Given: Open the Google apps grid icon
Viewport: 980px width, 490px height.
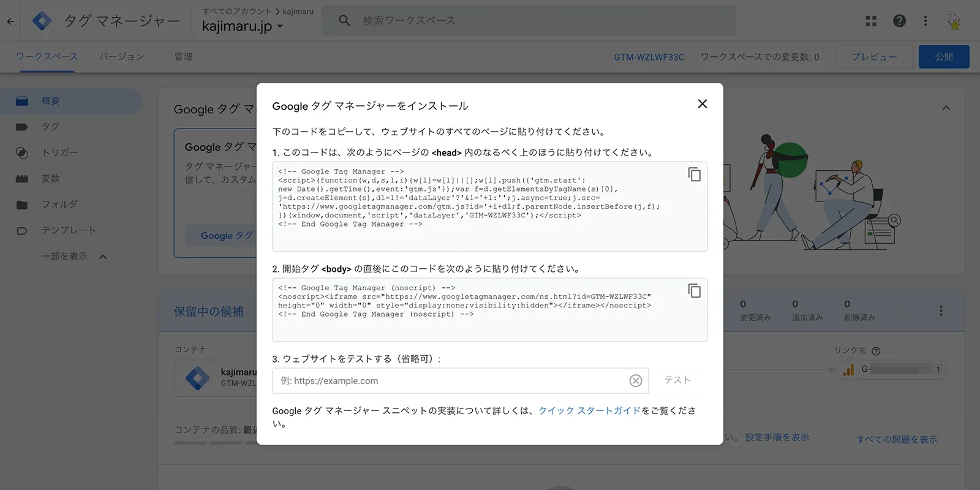Looking at the screenshot, I should [x=871, y=21].
